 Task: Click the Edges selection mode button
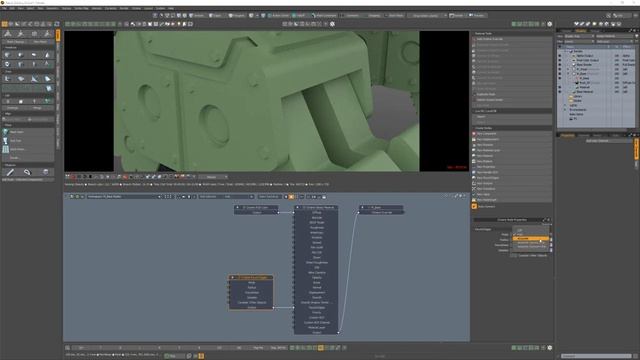point(215,16)
